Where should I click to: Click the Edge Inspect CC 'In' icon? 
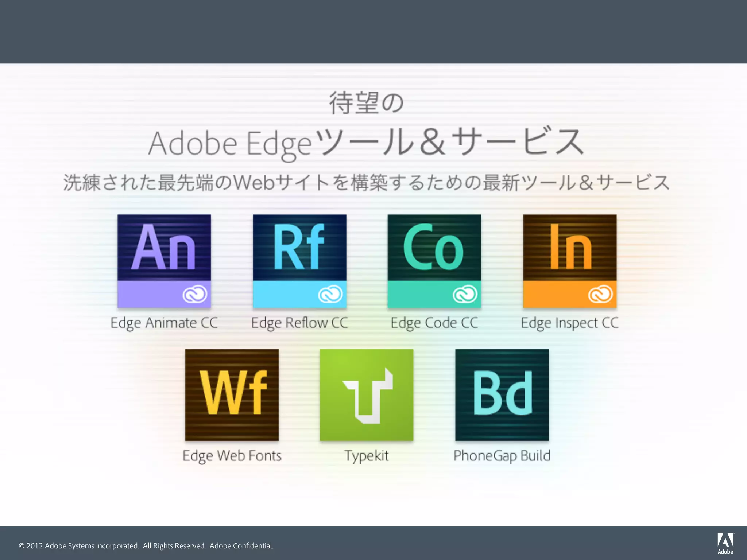(570, 261)
